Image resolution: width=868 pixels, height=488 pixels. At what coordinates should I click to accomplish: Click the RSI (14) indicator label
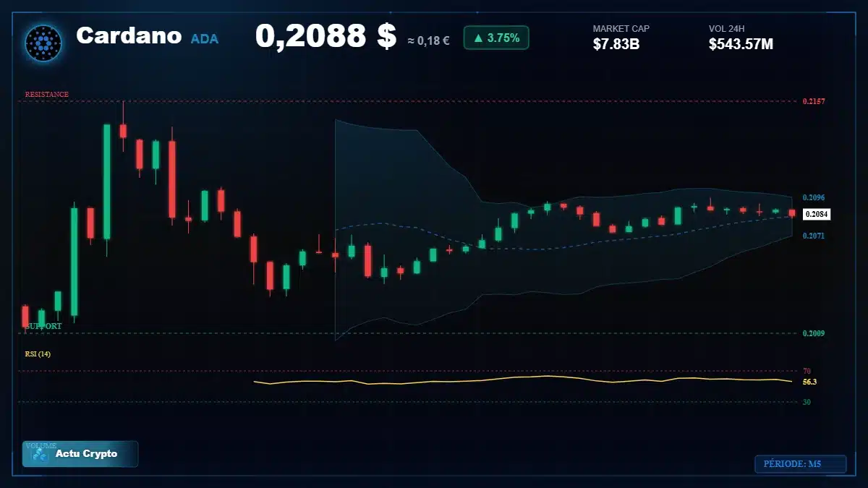pos(38,354)
